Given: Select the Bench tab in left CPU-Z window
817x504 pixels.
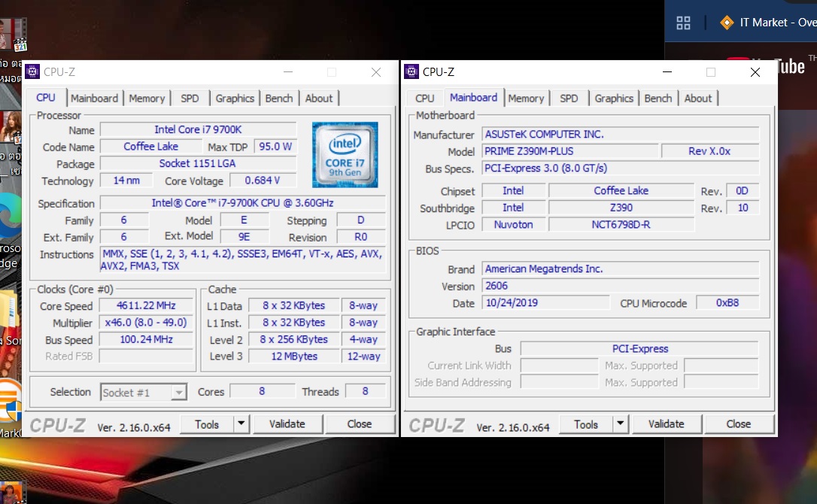Looking at the screenshot, I should coord(279,99).
